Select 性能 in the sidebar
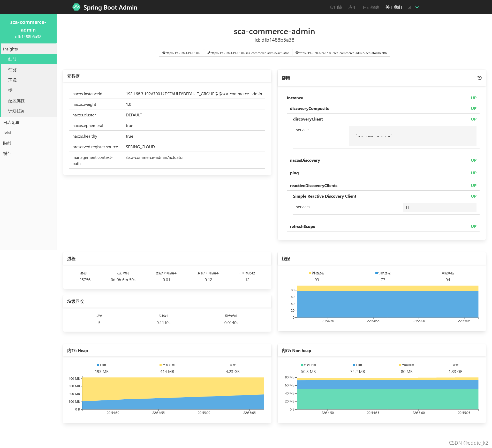492x448 pixels. [x=28, y=70]
